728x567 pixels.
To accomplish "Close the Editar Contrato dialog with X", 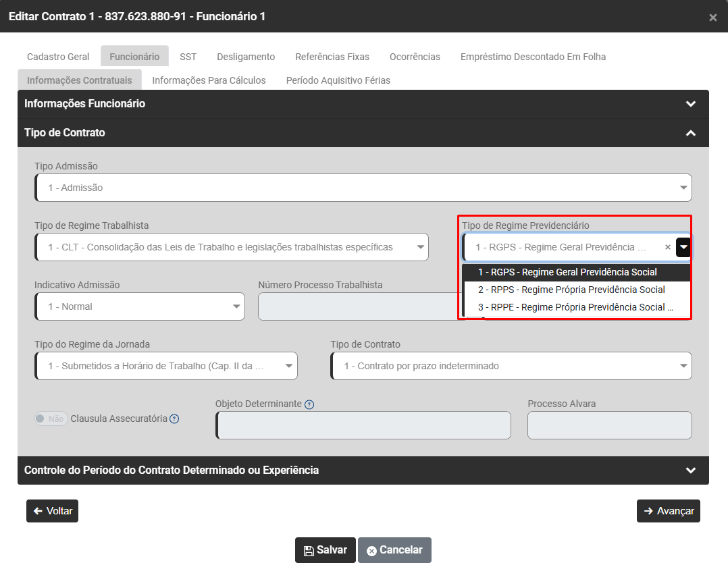I will tap(712, 18).
